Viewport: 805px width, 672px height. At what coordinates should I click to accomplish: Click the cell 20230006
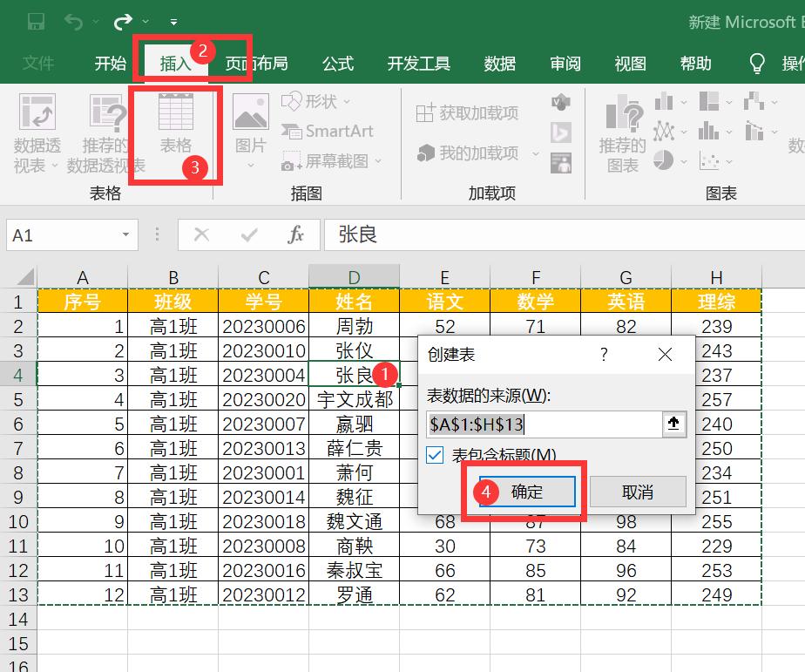pos(263,326)
